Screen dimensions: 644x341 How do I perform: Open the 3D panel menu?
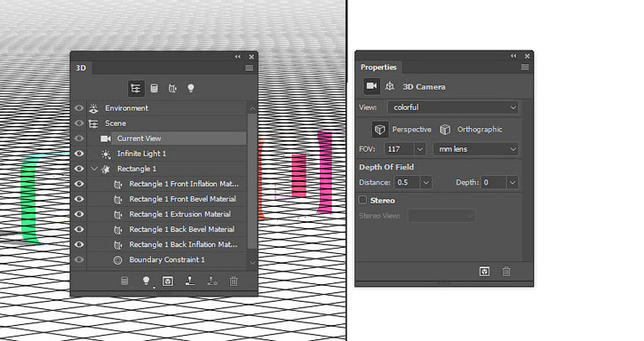250,67
